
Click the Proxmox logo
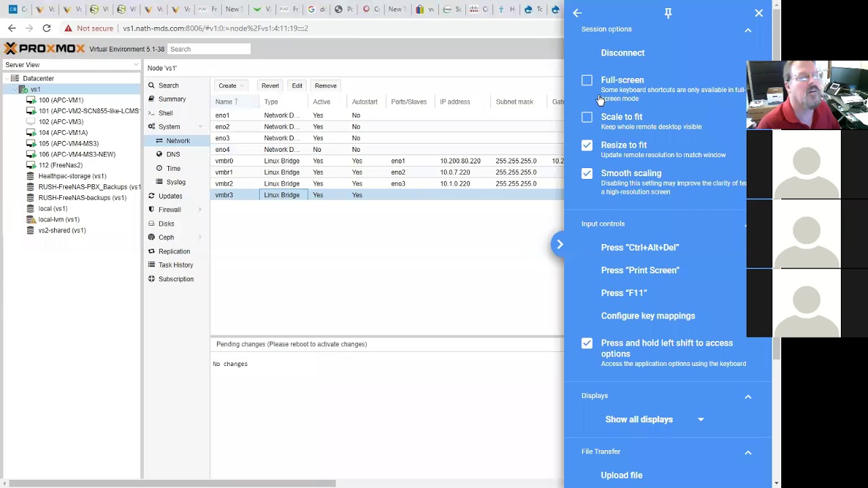(45, 49)
